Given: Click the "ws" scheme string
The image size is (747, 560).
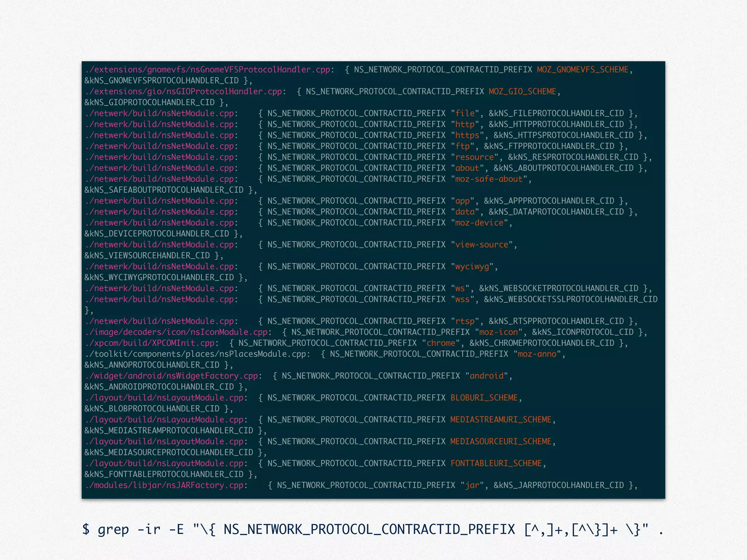Looking at the screenshot, I should pos(460,288).
